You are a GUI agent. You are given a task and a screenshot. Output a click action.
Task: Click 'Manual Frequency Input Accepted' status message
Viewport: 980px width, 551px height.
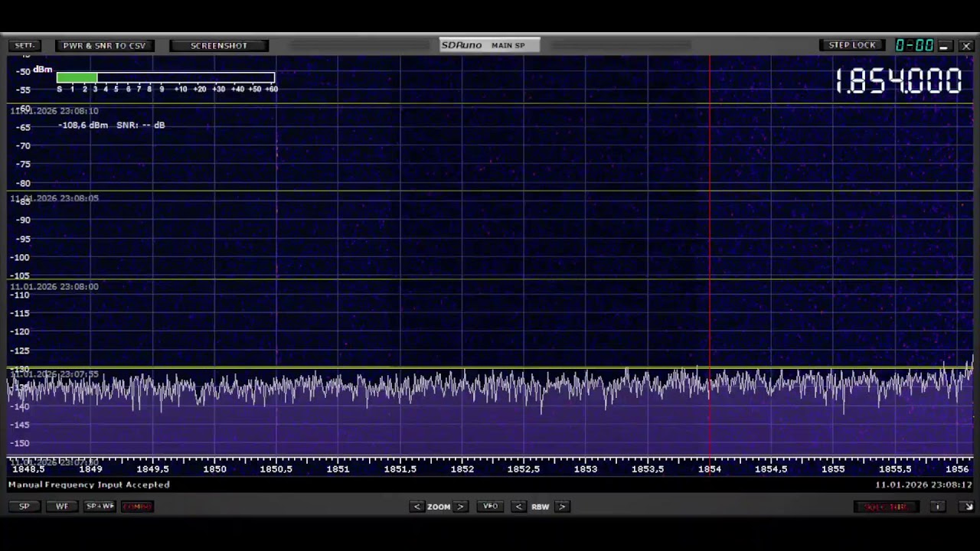coord(89,484)
